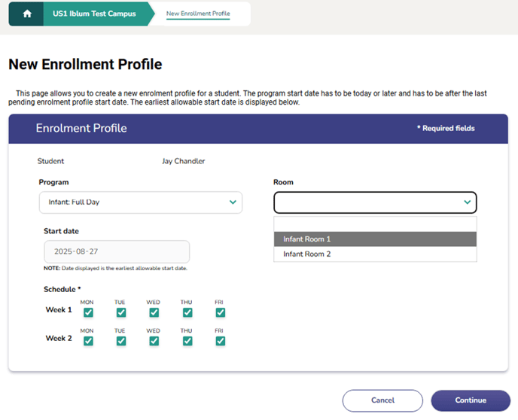Uncheck Week 1 Monday checkbox
Viewport: 518px width, 420px height.
pos(88,312)
